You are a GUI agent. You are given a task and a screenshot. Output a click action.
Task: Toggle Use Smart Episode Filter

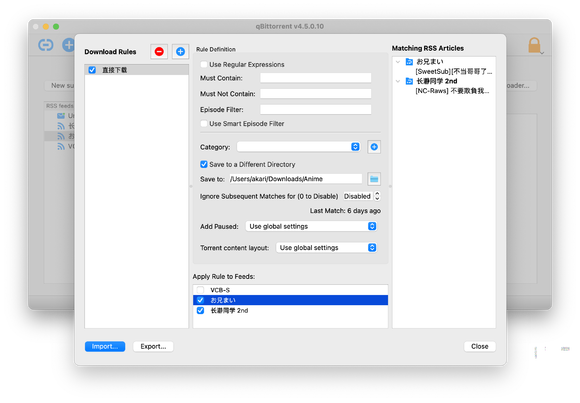coord(203,124)
